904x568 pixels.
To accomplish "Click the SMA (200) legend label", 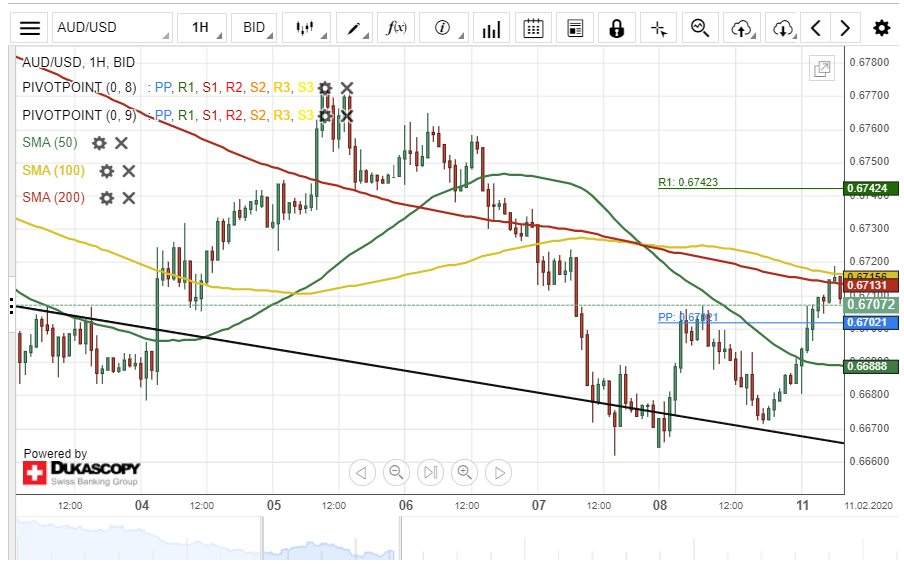I will coord(54,197).
